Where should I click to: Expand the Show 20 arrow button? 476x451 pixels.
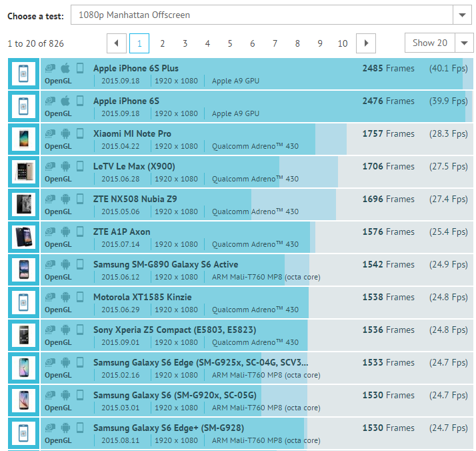click(464, 43)
